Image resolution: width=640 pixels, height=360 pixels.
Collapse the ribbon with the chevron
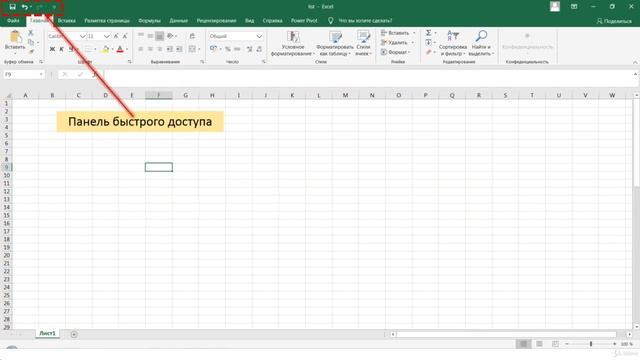pyautogui.click(x=635, y=62)
